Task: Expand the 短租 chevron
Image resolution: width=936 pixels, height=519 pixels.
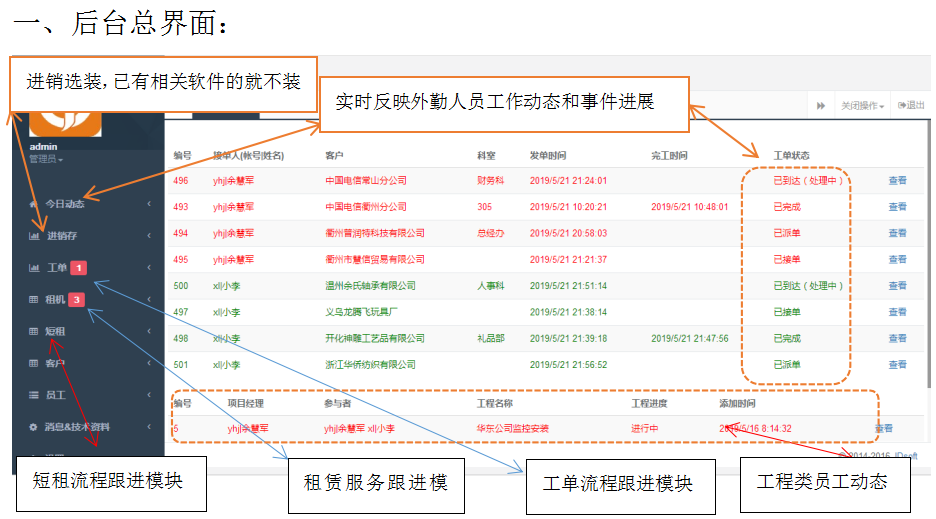Action: [149, 331]
